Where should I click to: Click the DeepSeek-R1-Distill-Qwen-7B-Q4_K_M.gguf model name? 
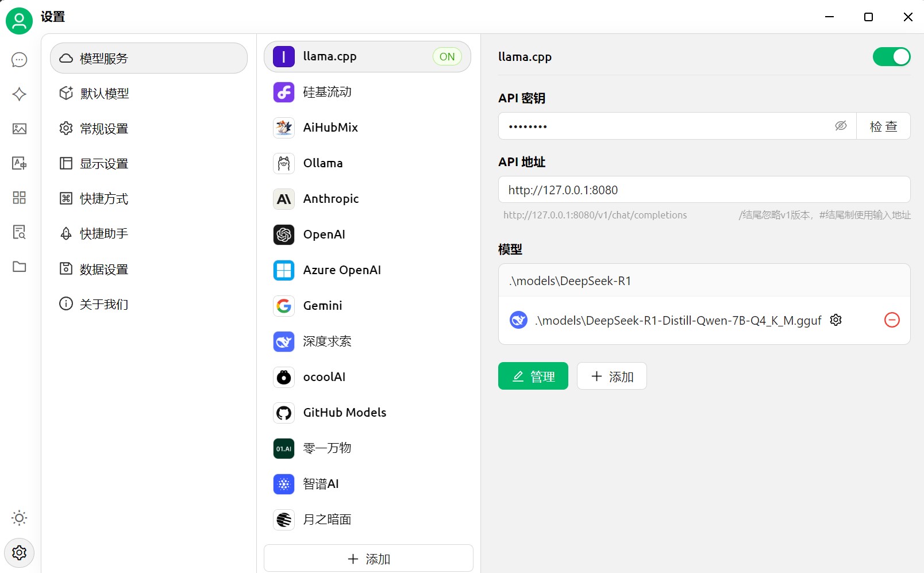tap(678, 321)
